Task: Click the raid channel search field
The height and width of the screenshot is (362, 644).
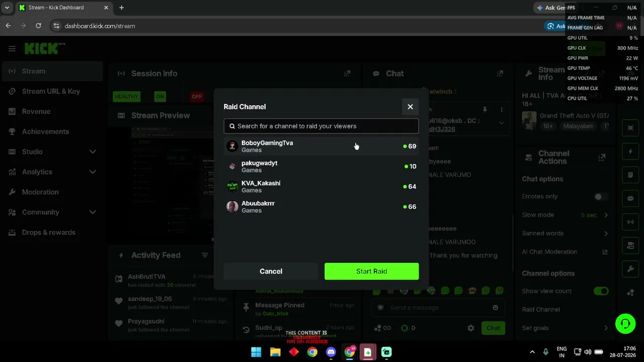Action: point(321,126)
